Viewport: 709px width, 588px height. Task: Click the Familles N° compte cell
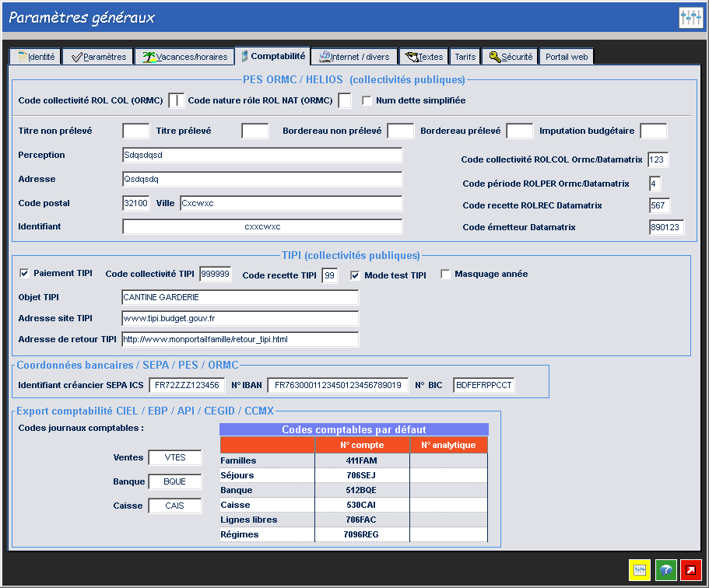[x=362, y=460]
